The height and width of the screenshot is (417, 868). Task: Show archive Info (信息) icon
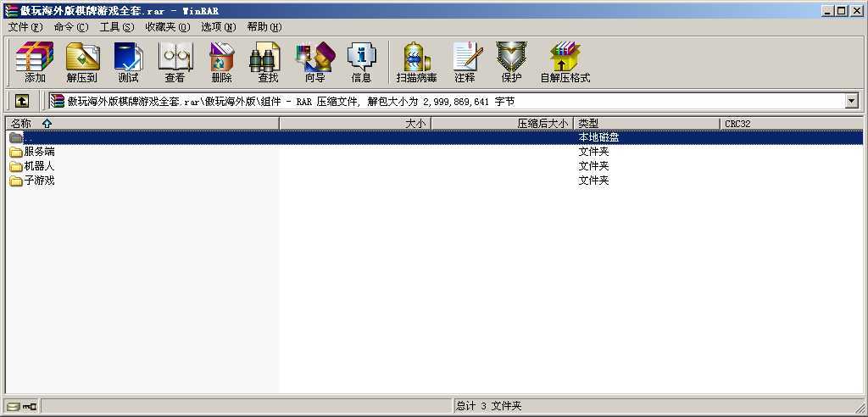click(x=361, y=62)
